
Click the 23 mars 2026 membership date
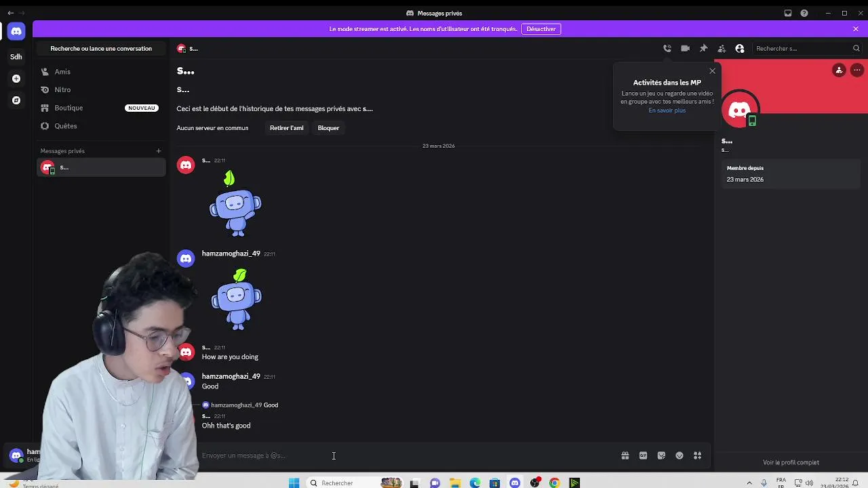(745, 180)
